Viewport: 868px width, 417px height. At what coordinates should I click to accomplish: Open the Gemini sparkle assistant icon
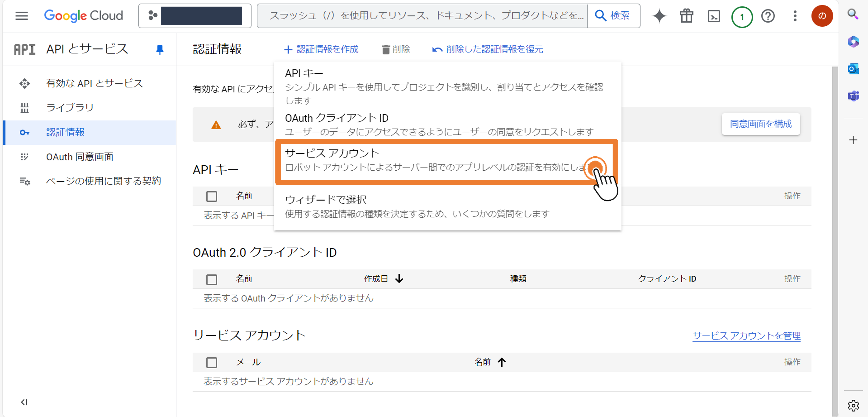[x=659, y=16]
